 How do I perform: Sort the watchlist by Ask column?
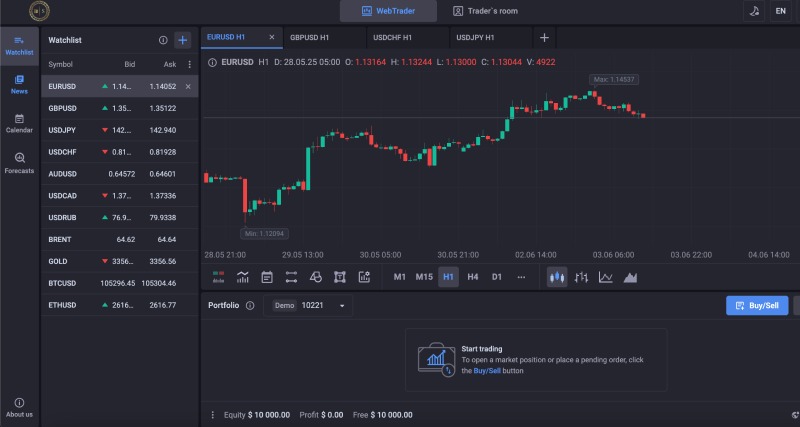[170, 64]
